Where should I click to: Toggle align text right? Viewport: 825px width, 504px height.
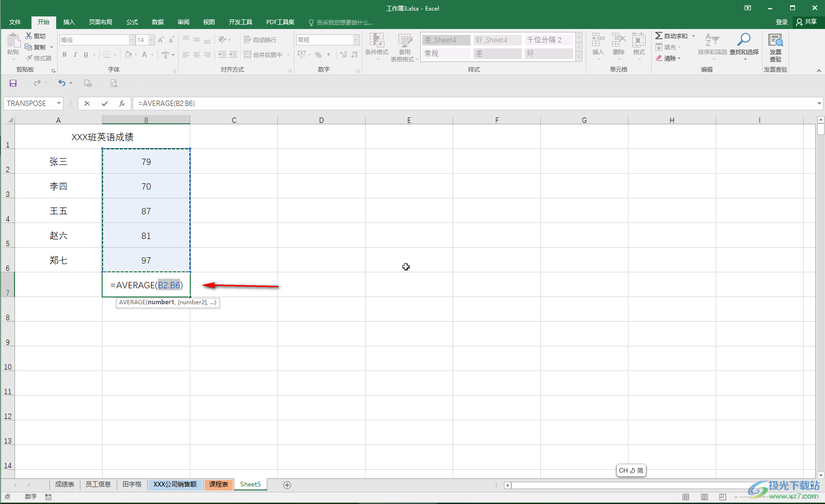pyautogui.click(x=207, y=55)
